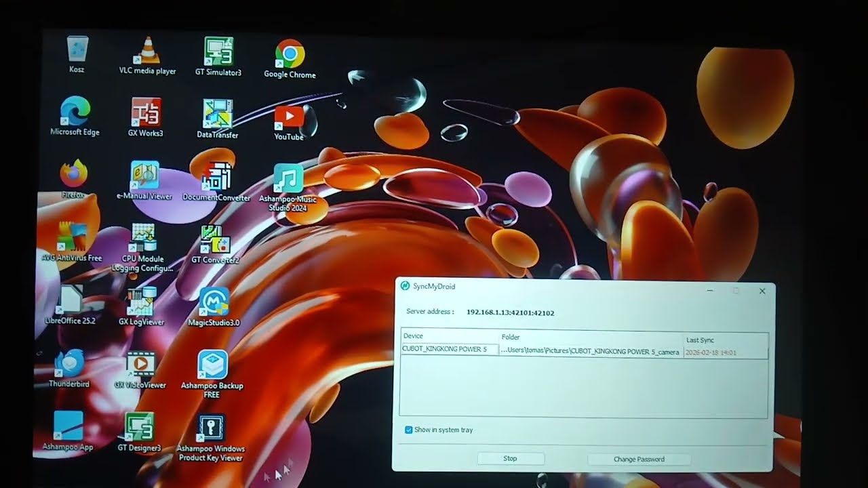Minimize the SyncMyDroid window
868x488 pixels.
[x=710, y=291]
